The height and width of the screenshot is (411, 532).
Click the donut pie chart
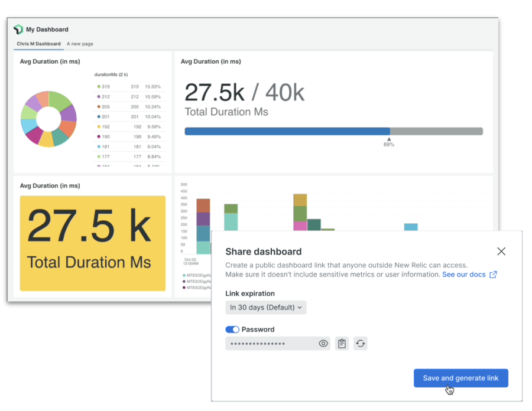point(48,119)
